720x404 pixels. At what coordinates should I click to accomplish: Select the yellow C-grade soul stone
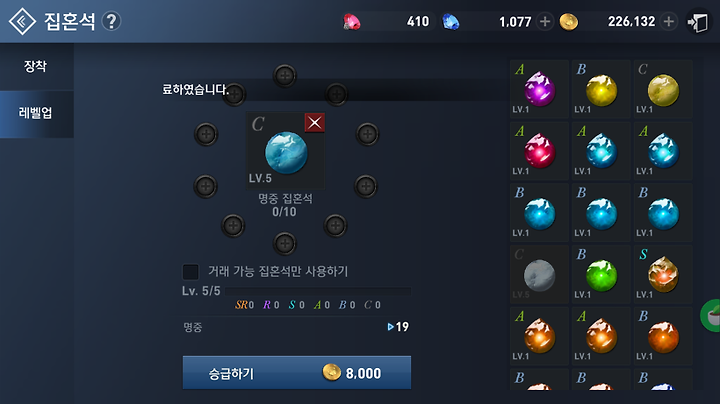663,89
